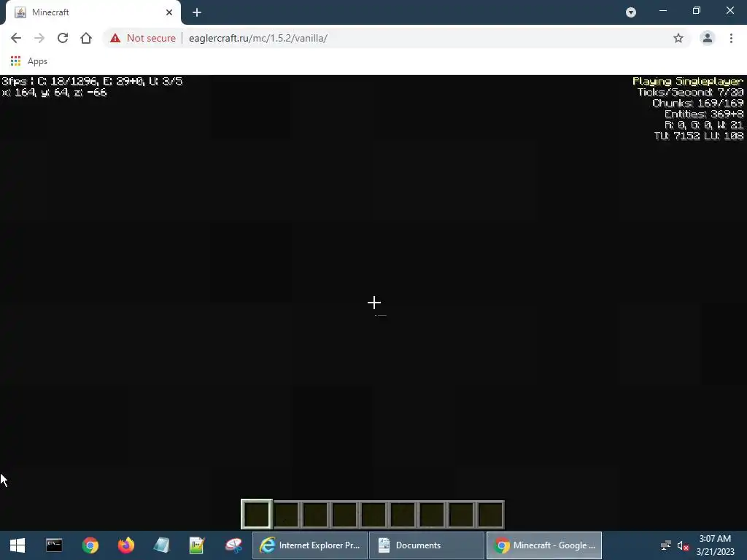Go back to the previous page
This screenshot has width=747, height=560.
pos(16,38)
